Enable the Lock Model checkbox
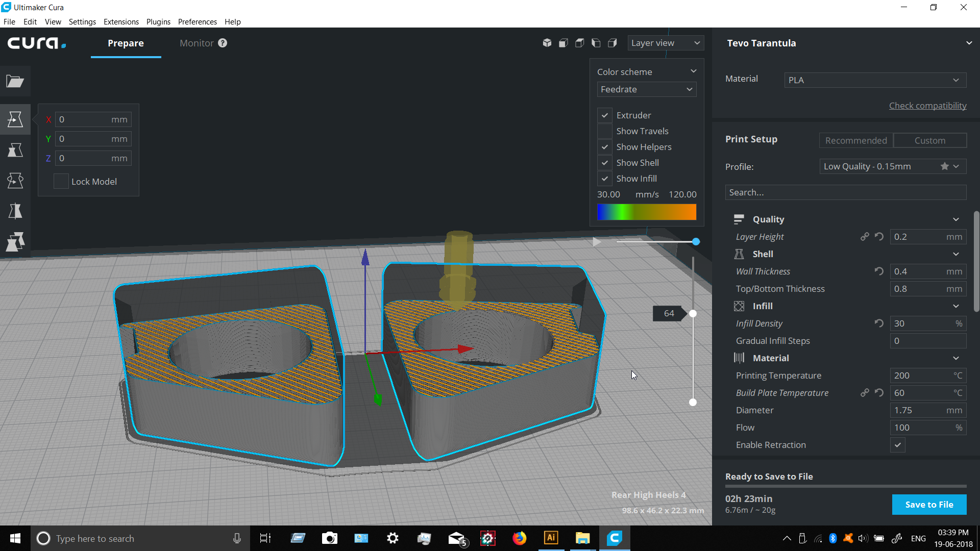The width and height of the screenshot is (980, 551). click(61, 181)
